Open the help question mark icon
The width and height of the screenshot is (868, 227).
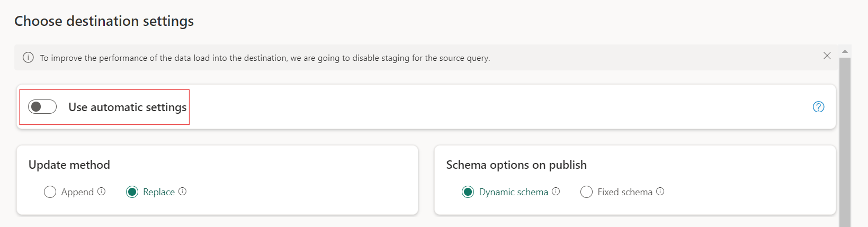pos(818,107)
